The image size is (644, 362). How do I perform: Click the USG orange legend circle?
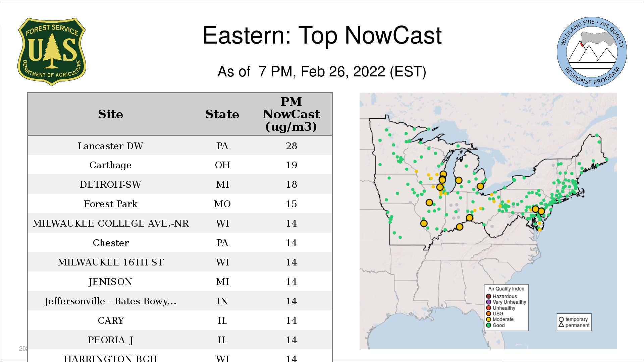coord(489,314)
